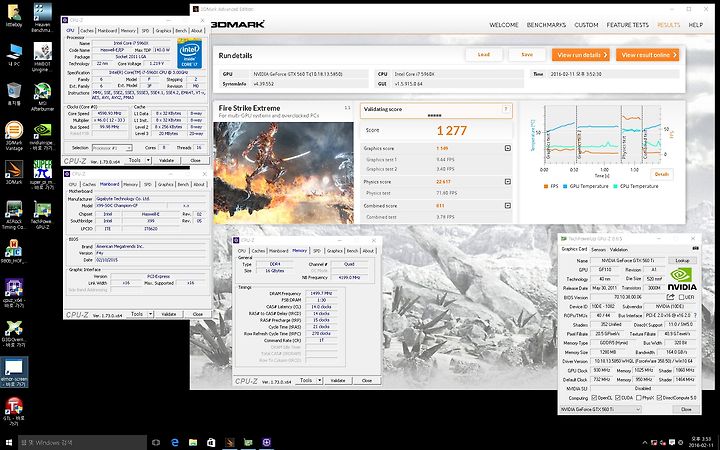Open the Windows Start menu
This screenshot has width=720, height=450.
pos(9,443)
